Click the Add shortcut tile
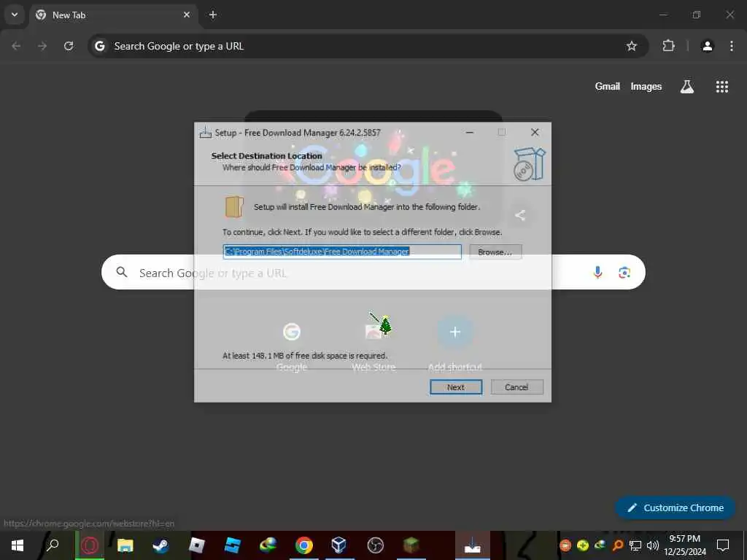The height and width of the screenshot is (560, 747). [455, 345]
